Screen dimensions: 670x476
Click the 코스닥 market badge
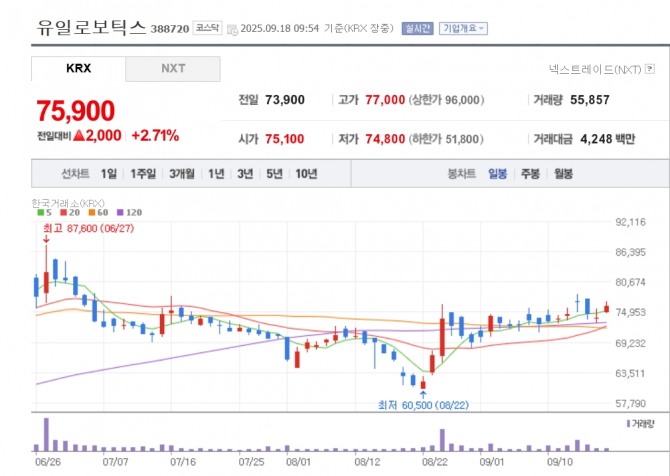[x=207, y=28]
